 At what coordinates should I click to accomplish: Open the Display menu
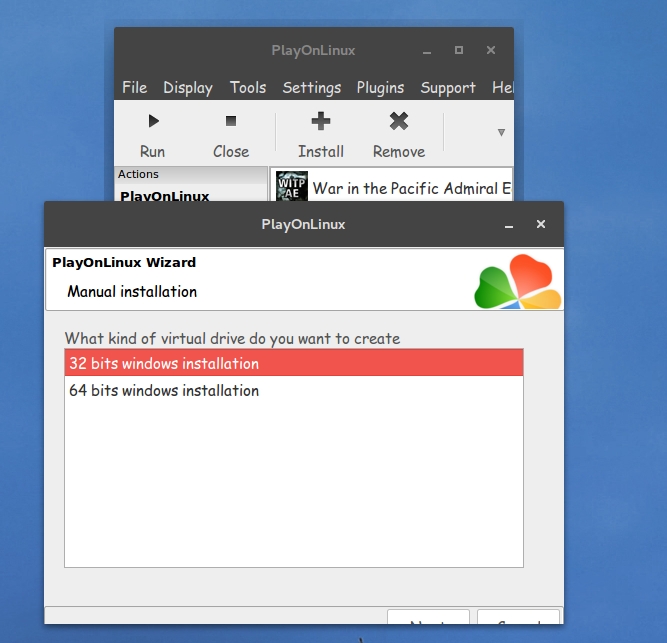point(188,88)
